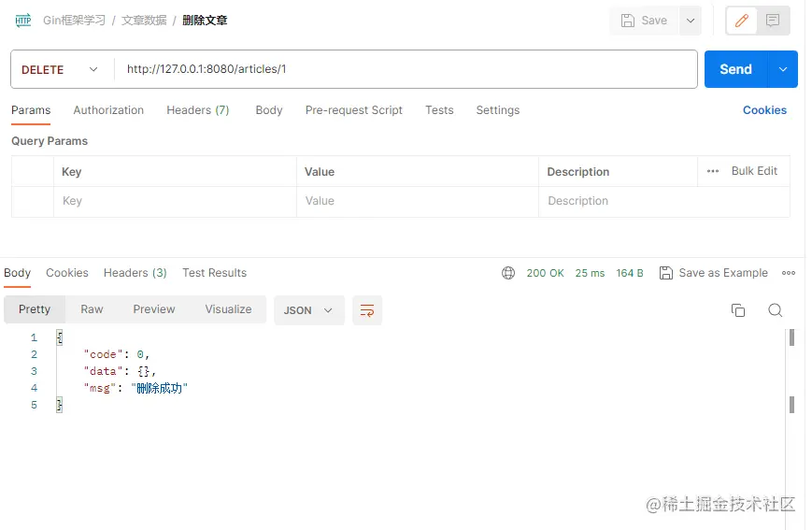Click the request URL field
The image size is (812, 530).
(x=406, y=69)
